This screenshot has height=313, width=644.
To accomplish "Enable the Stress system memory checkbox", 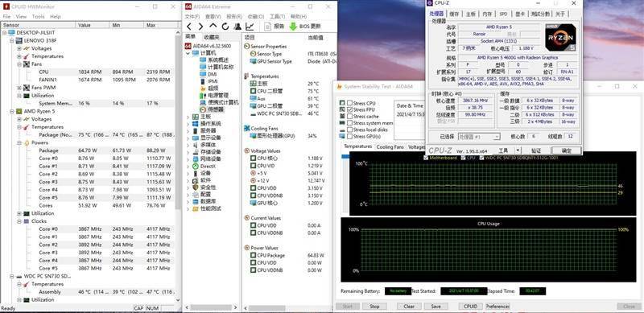I will 349,123.
